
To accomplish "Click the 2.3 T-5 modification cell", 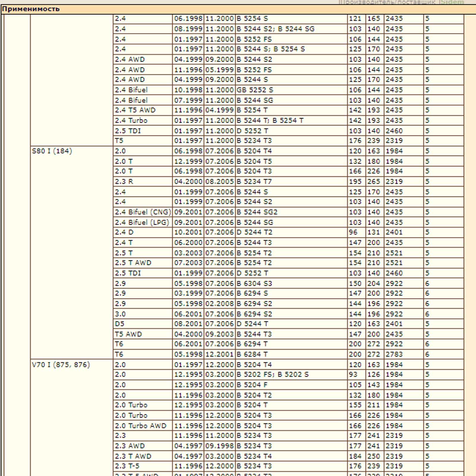I will (143, 466).
